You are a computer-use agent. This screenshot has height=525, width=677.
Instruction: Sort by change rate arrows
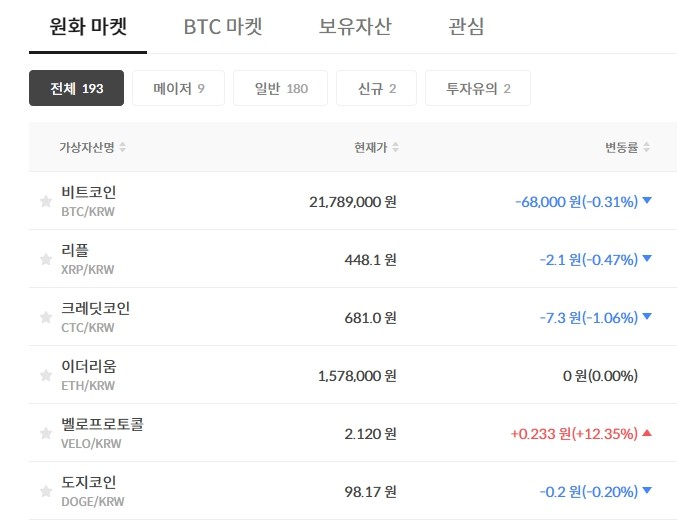pos(645,148)
